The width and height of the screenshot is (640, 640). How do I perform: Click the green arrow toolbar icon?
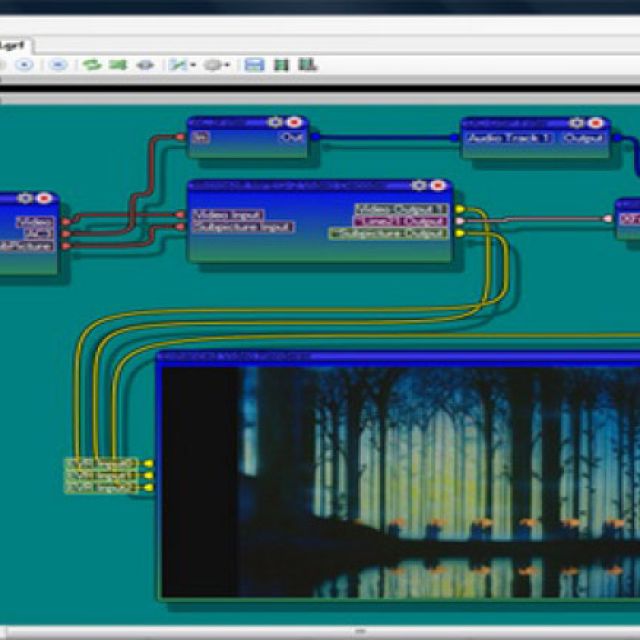pos(119,65)
